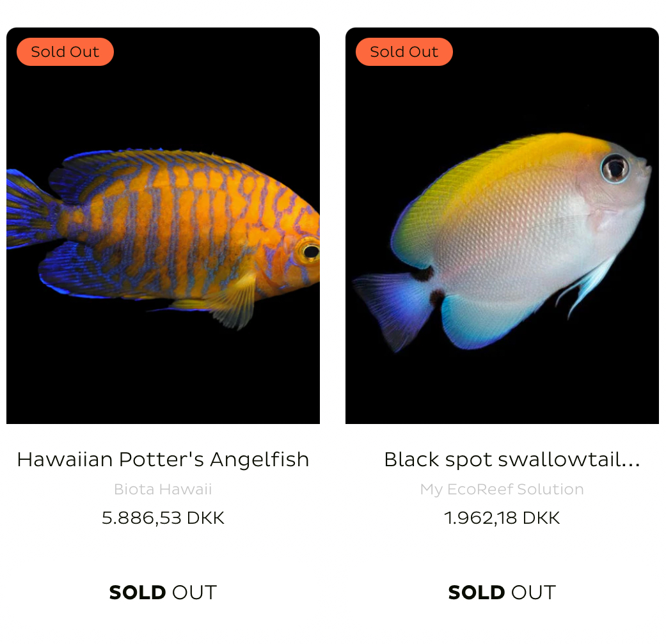Visit the My EcoReef Solution vendor link

502,489
